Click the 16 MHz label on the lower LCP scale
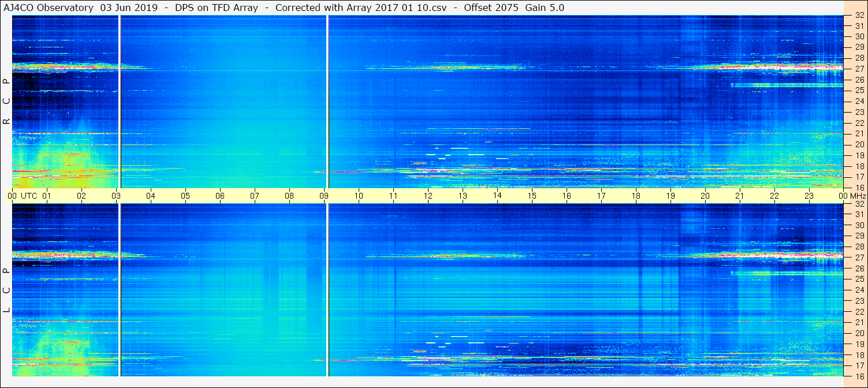The image size is (868, 388). click(x=859, y=376)
